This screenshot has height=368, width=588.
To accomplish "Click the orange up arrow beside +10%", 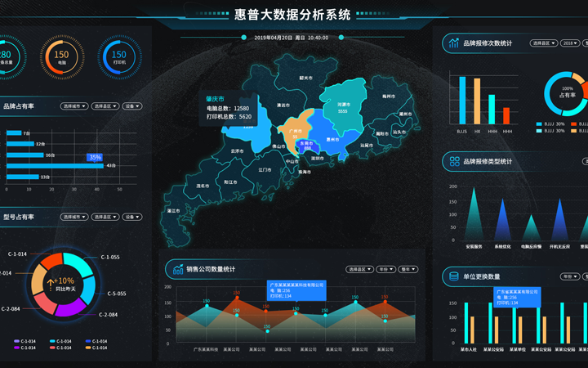I will 51,285.
